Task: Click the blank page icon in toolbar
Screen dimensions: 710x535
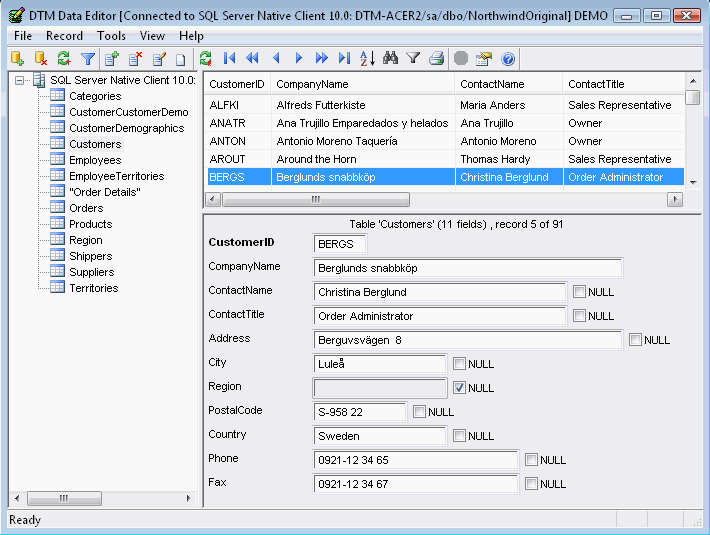Action: 181,59
